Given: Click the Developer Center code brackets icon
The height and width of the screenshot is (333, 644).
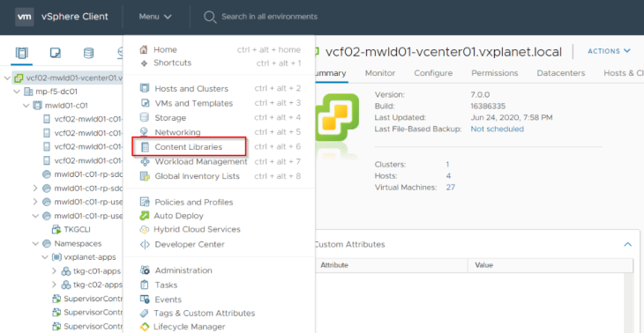Looking at the screenshot, I should [x=145, y=244].
